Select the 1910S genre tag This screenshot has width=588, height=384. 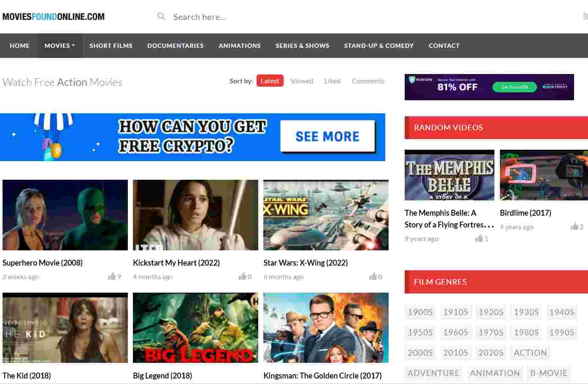click(x=455, y=312)
